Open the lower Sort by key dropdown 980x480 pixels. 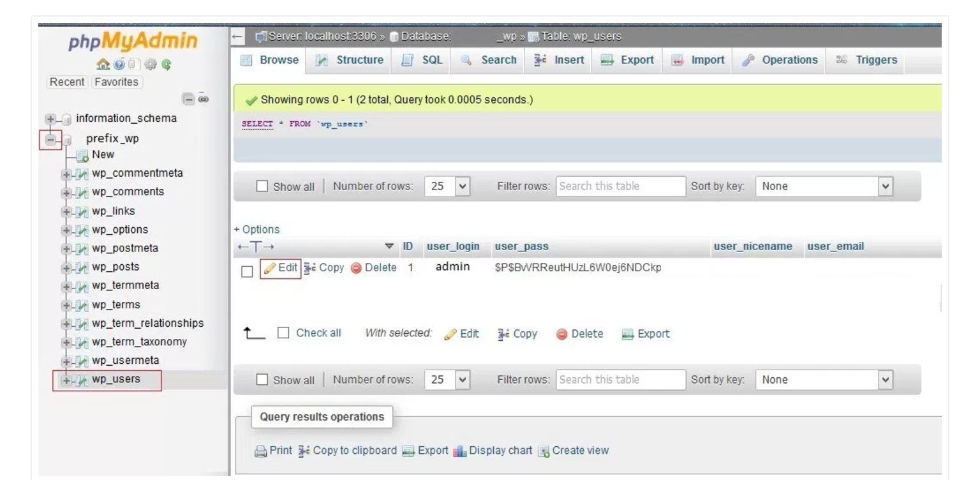click(x=824, y=380)
